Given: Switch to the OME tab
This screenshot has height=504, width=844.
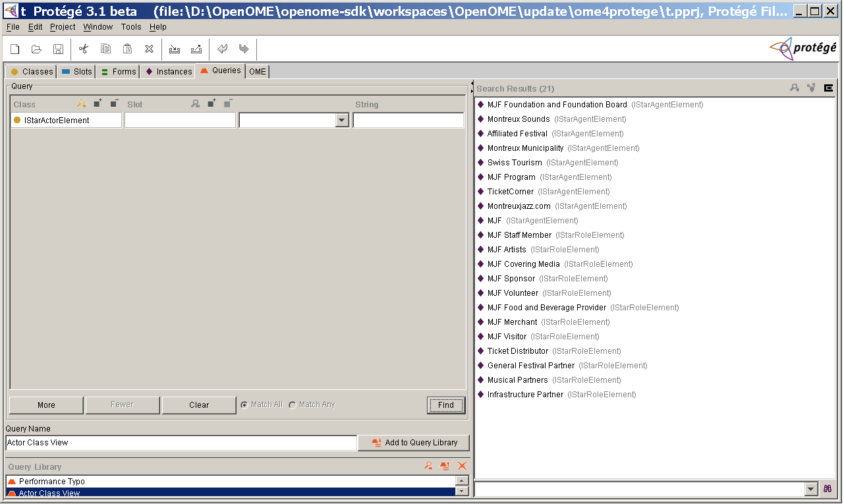Looking at the screenshot, I should click(256, 71).
